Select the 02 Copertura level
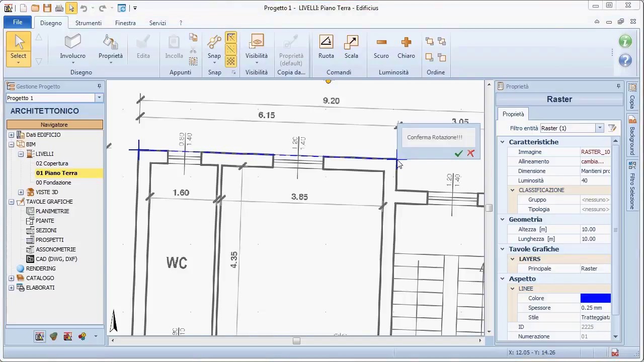644x362 pixels. 52,163
